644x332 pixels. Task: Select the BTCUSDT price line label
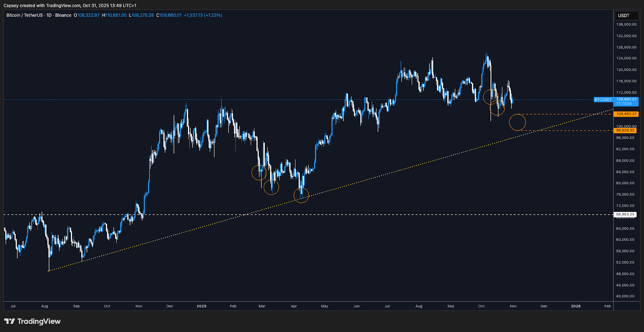[x=603, y=100]
